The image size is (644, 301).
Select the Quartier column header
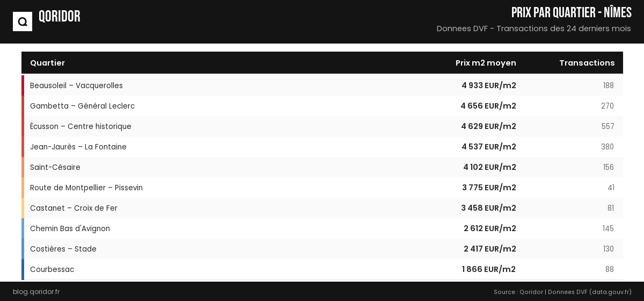pos(47,63)
